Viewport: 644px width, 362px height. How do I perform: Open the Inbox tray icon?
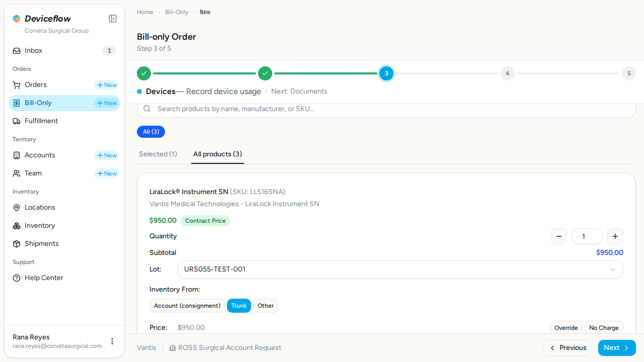[17, 51]
